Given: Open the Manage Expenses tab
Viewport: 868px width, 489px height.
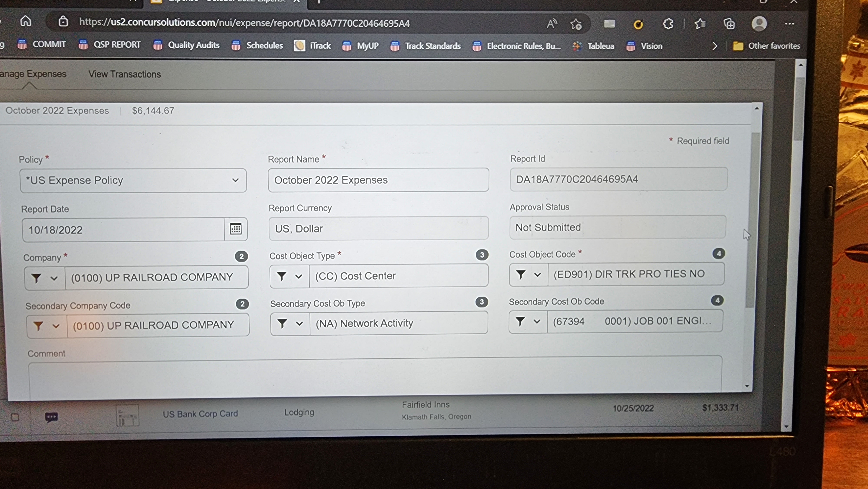Looking at the screenshot, I should coord(33,74).
